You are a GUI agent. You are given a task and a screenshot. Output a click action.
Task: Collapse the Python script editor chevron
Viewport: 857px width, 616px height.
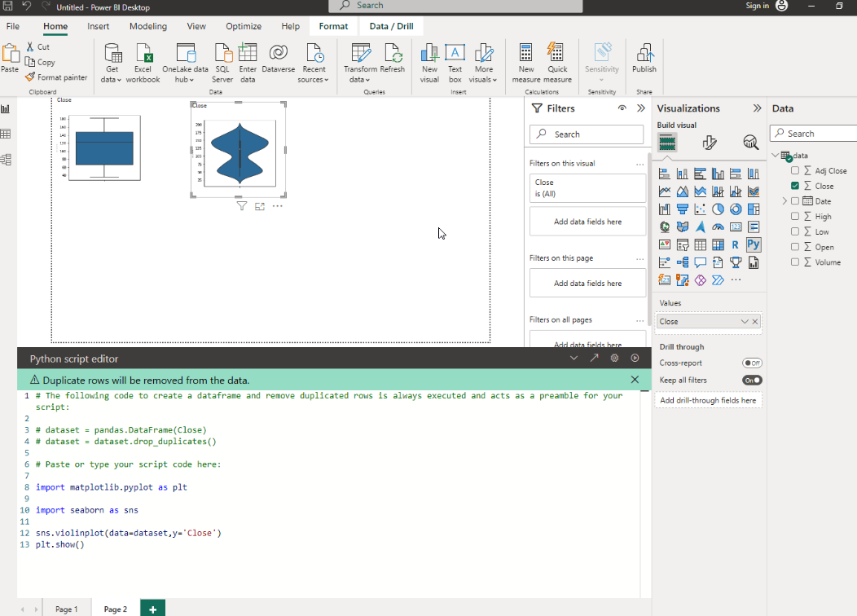pyautogui.click(x=574, y=358)
